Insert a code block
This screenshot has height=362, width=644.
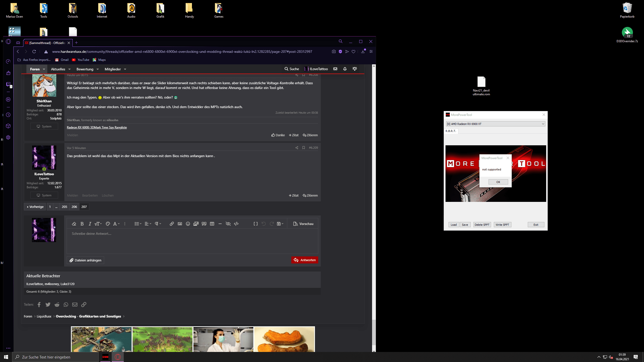236,224
